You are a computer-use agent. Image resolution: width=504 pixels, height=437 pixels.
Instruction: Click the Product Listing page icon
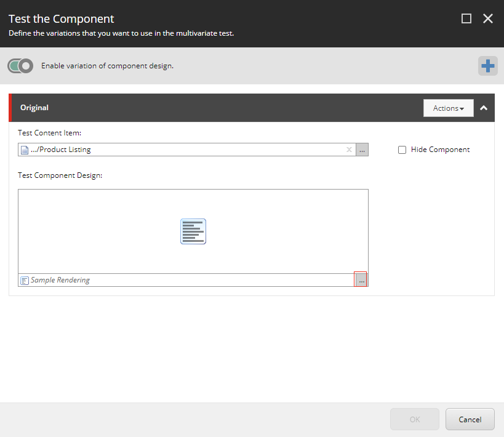tap(25, 150)
